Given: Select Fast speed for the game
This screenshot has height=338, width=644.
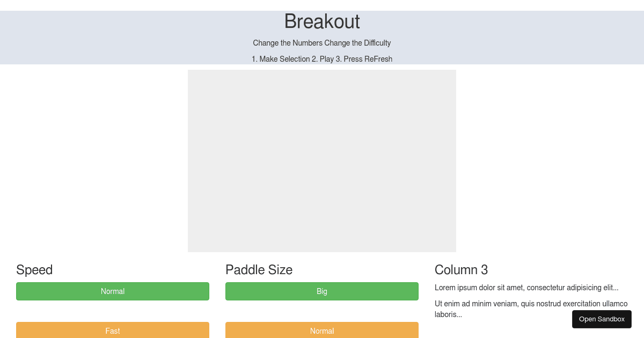Looking at the screenshot, I should [x=113, y=330].
